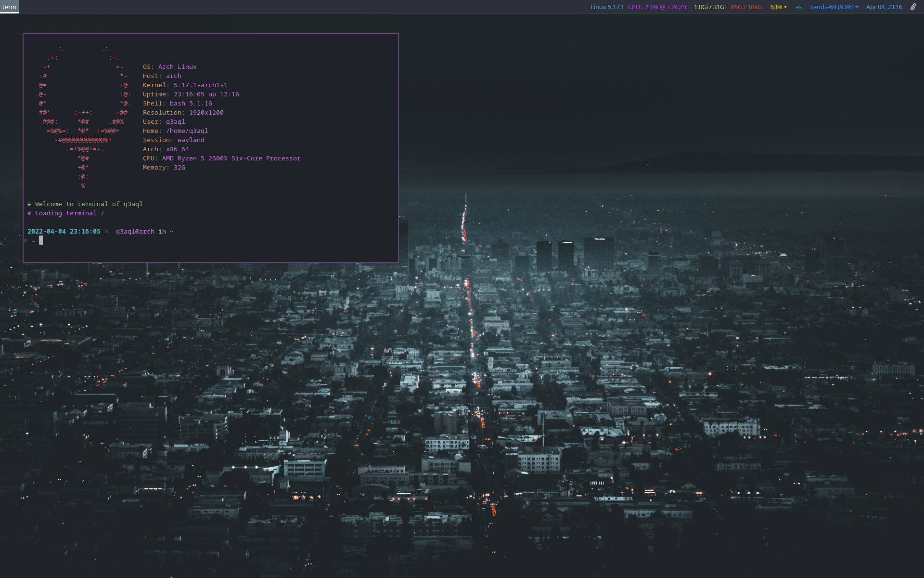Click the 'Kernel: 5.17.1-arch1-1' line
This screenshot has height=578, width=924.
(185, 85)
